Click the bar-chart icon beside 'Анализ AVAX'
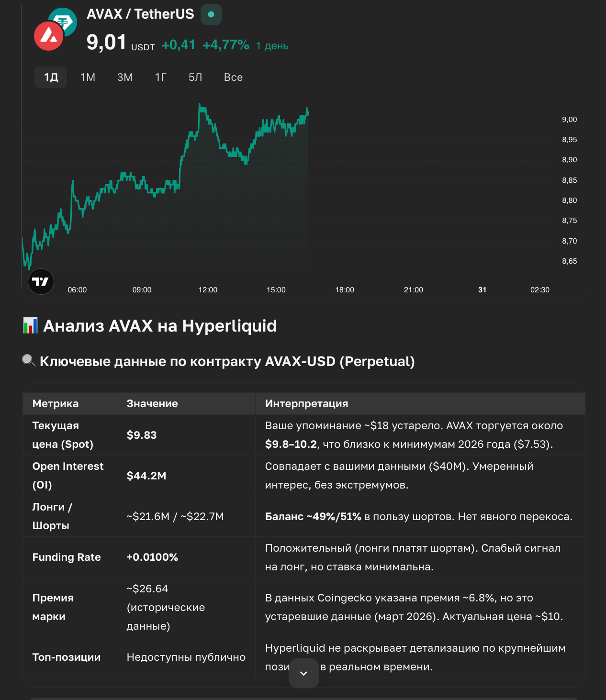606x700 pixels. tap(30, 325)
